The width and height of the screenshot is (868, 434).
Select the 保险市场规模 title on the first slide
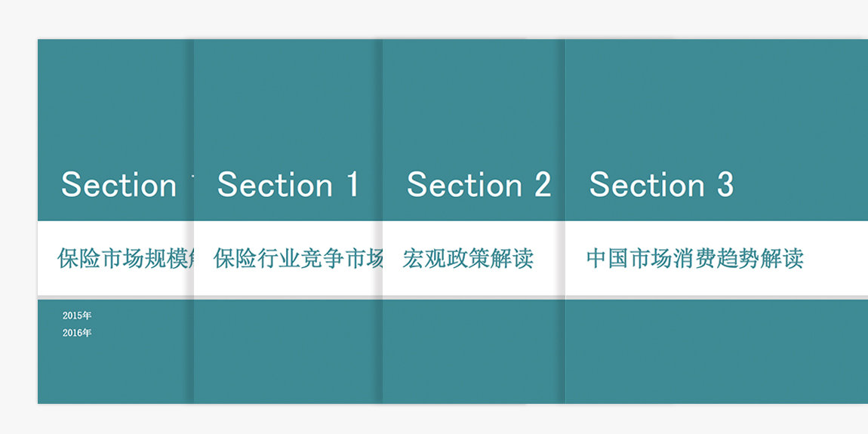(x=125, y=259)
